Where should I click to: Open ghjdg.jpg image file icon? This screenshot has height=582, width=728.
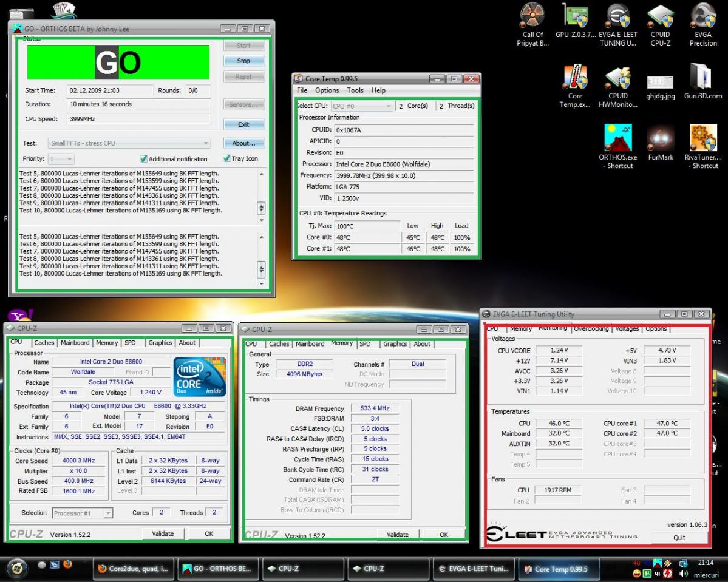pyautogui.click(x=660, y=86)
